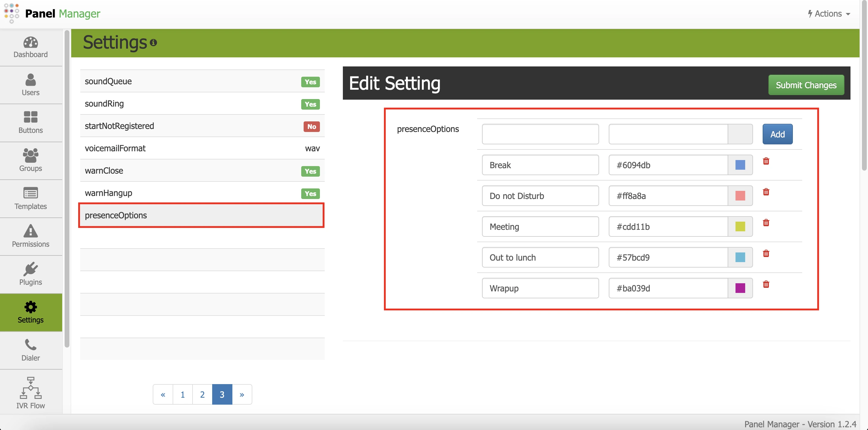This screenshot has width=868, height=430.
Task: Go to next settings page arrow
Action: (x=242, y=394)
